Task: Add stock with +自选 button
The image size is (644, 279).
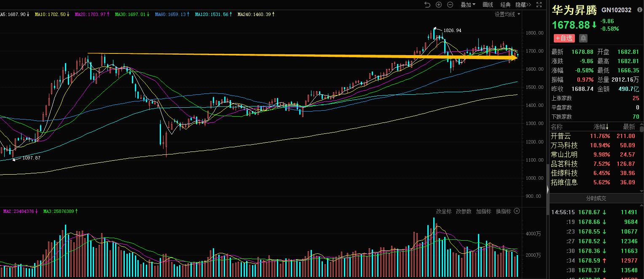Action: click(x=564, y=38)
